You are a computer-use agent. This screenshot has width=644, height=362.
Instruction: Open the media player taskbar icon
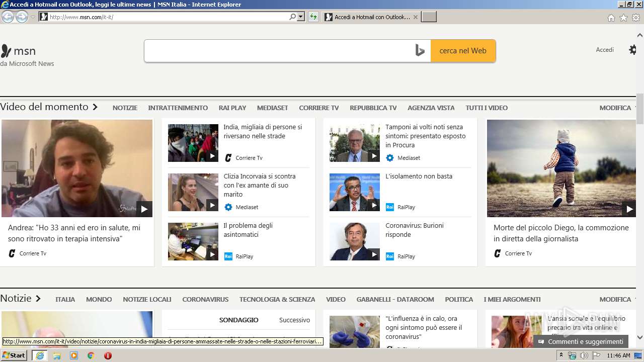(x=74, y=355)
